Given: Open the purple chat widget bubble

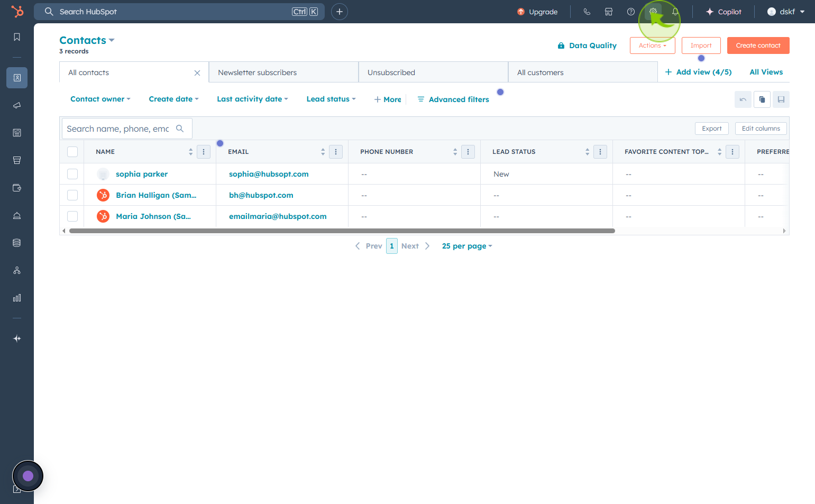Looking at the screenshot, I should coord(28,476).
